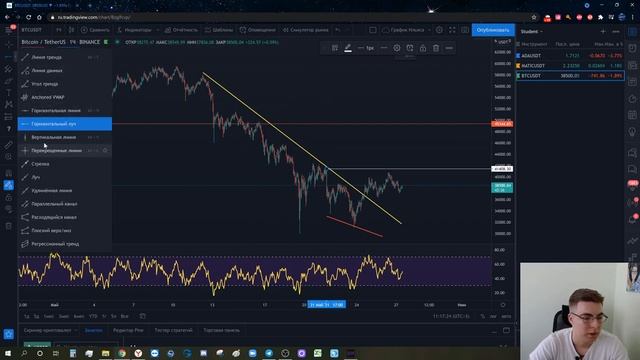Screen dimensions: 640x360
Task: Select the Trend Line tool (Линия тренда)
Action: [x=64, y=57]
